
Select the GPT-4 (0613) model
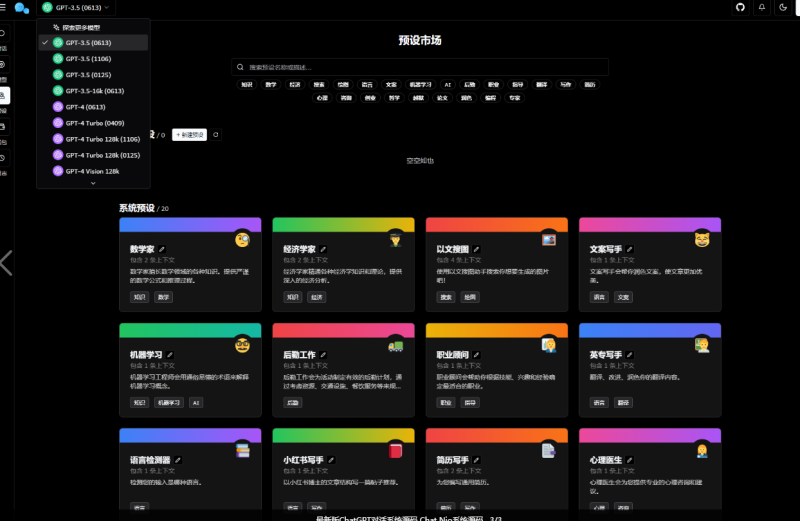point(93,107)
